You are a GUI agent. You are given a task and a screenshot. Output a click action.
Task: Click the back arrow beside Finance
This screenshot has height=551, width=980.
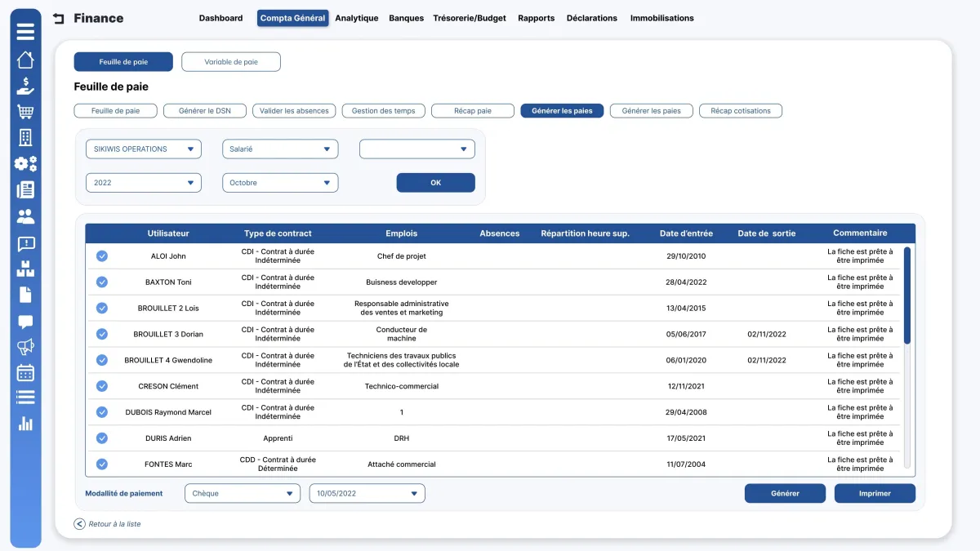pyautogui.click(x=58, y=18)
